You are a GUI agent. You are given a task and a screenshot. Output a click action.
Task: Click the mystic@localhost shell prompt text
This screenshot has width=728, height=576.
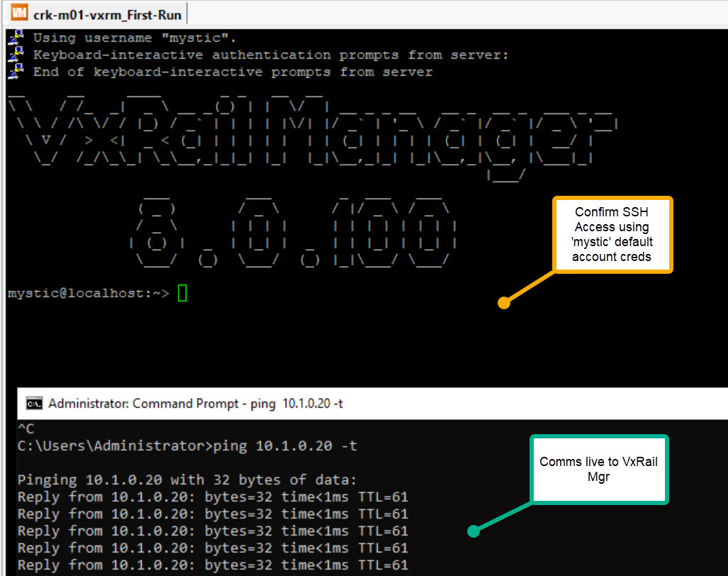pyautogui.click(x=88, y=293)
